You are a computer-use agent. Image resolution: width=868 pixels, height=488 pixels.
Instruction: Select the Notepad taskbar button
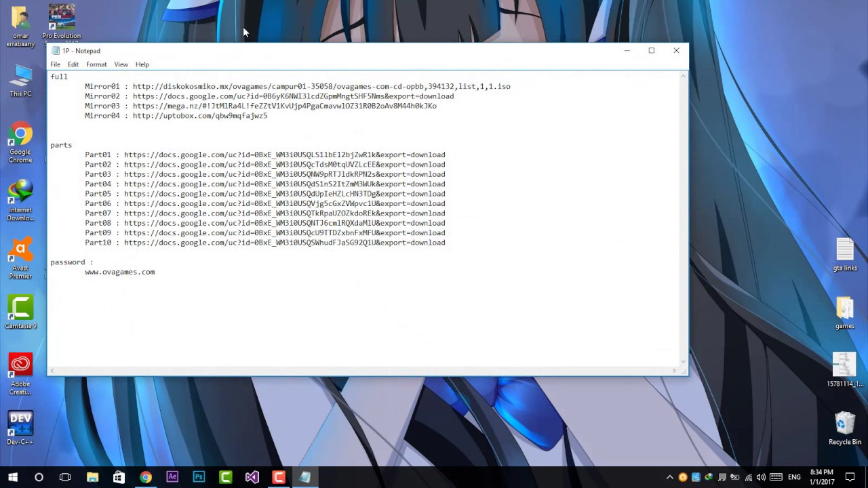[x=305, y=477]
